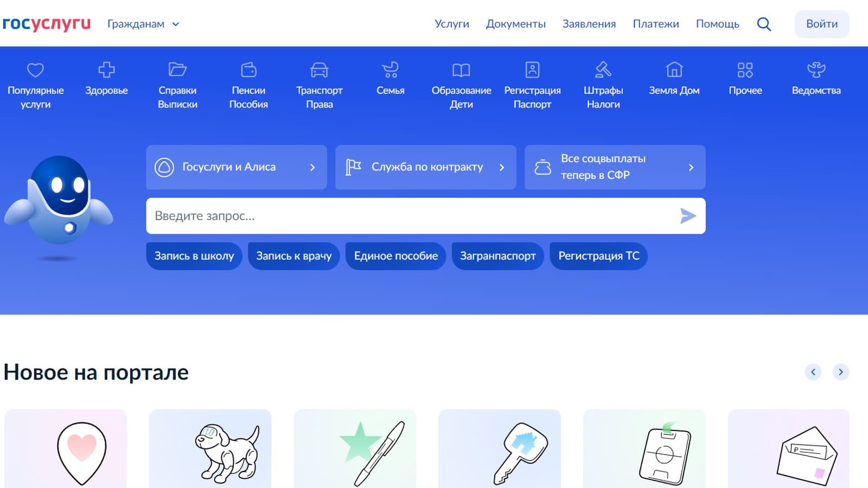Viewport: 868px width, 488px height.
Task: Click the Земля Дом house icon
Action: tap(674, 70)
